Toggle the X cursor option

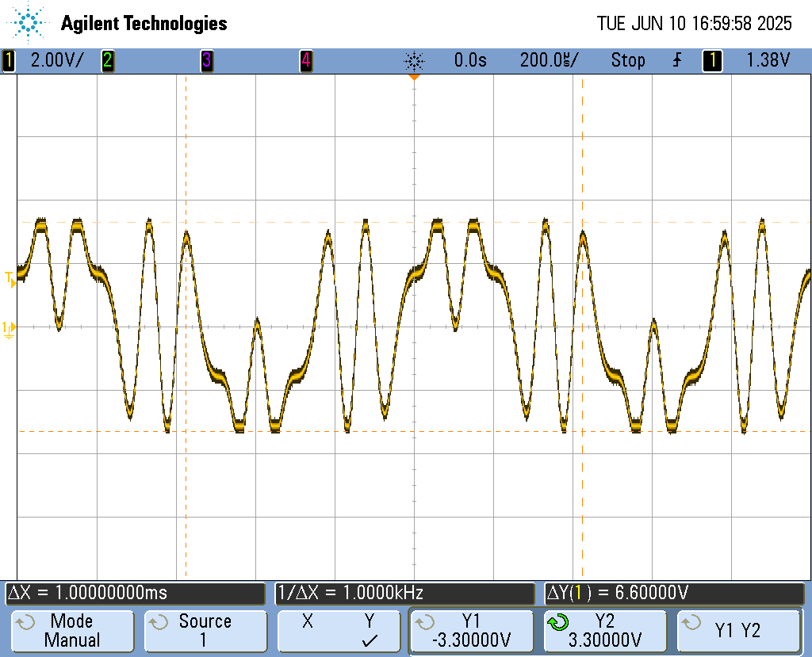point(308,621)
